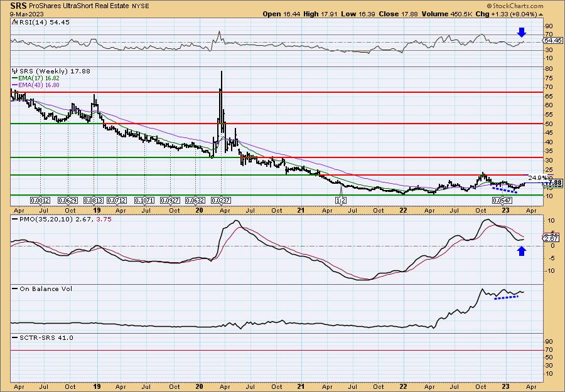The width and height of the screenshot is (565, 392).
Task: Click the 54.45 RSI value tag on right axis
Action: click(554, 40)
